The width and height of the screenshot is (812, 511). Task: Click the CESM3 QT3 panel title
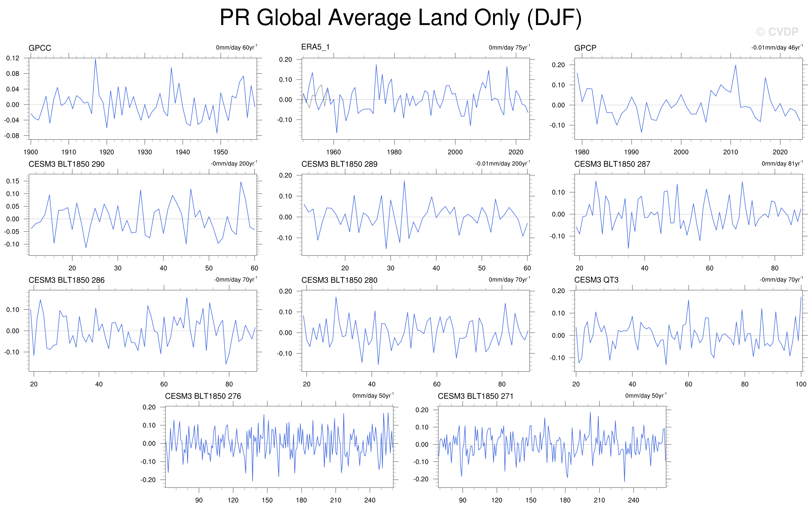596,280
